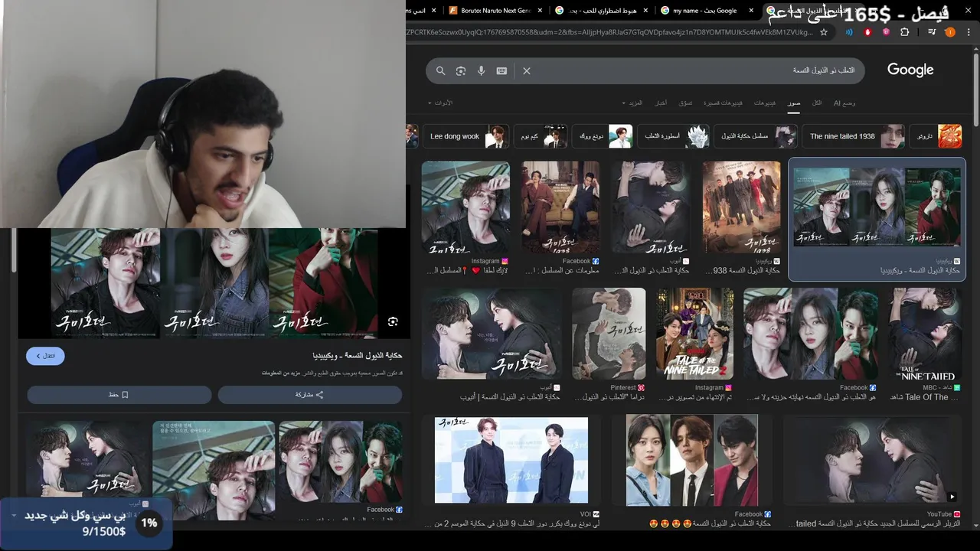This screenshot has height=551, width=980.
Task: Click the Chrome address bar URL
Action: pos(611,32)
